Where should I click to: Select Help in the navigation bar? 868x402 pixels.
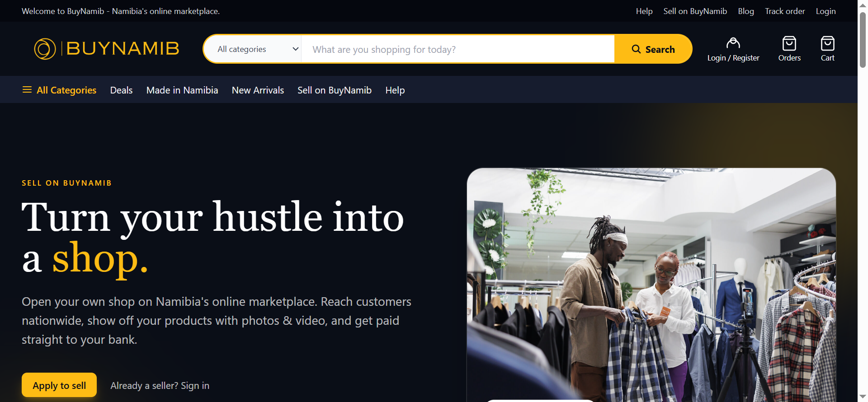pyautogui.click(x=395, y=90)
